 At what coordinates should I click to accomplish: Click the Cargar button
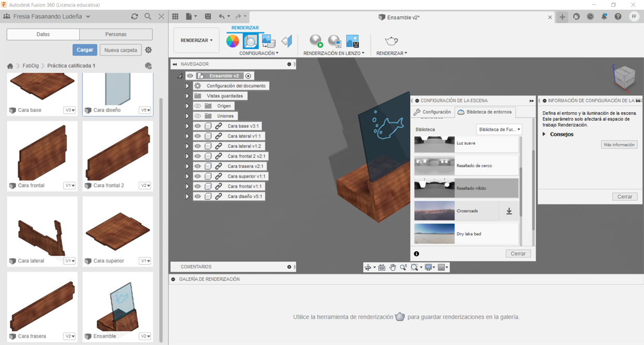[x=85, y=50]
